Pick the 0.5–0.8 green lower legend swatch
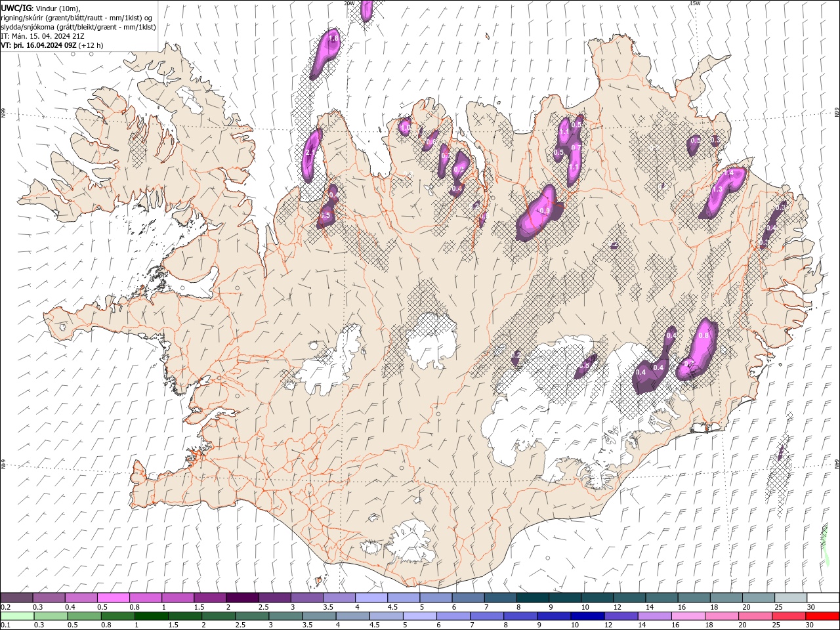The width and height of the screenshot is (840, 630). [x=85, y=616]
